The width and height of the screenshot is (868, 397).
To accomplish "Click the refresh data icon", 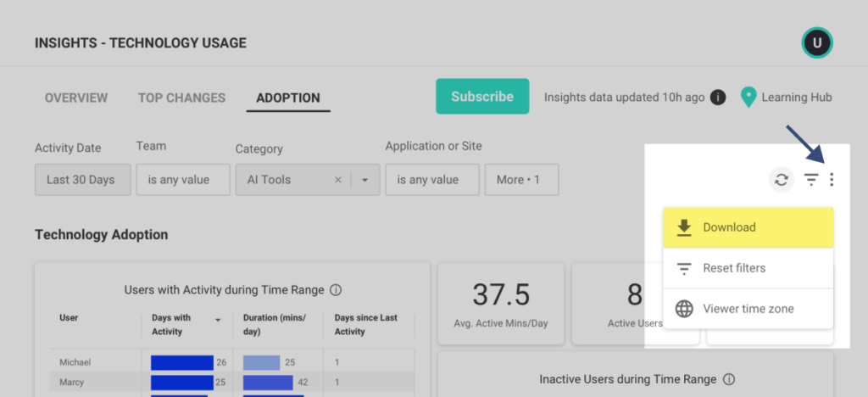I will pyautogui.click(x=782, y=180).
